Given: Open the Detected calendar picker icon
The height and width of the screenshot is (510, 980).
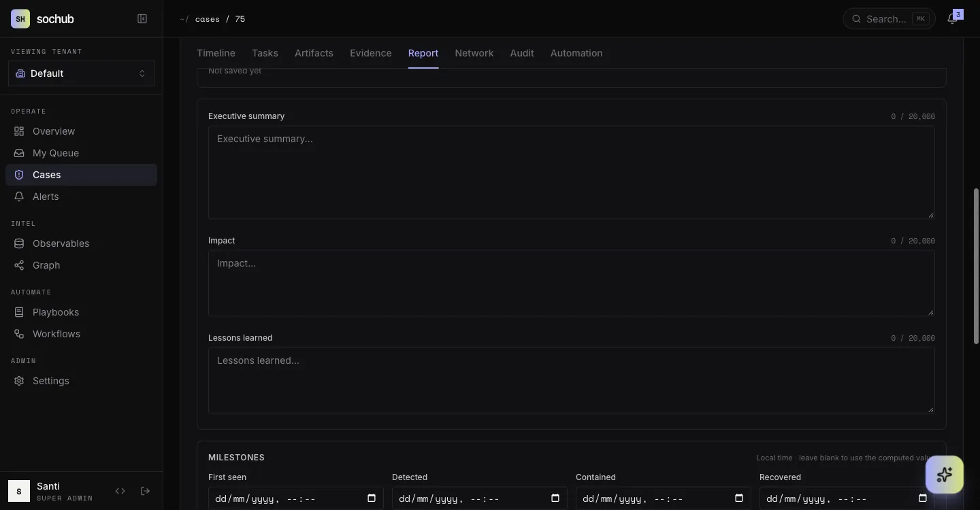Looking at the screenshot, I should click(555, 498).
